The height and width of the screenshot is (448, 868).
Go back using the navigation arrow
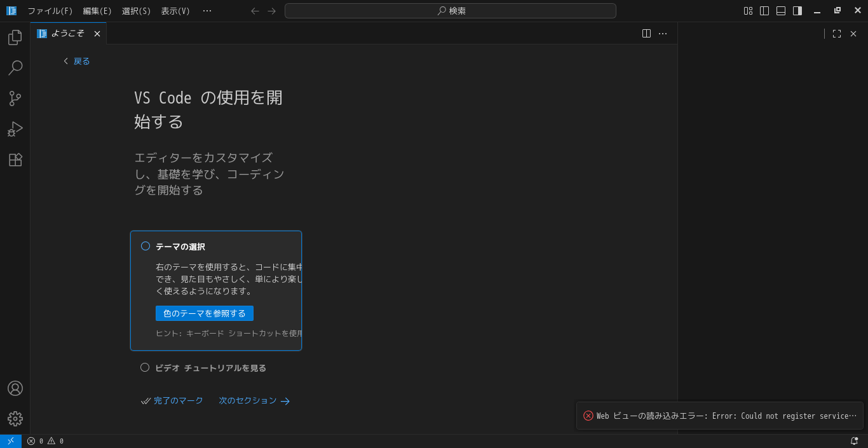[x=255, y=11]
